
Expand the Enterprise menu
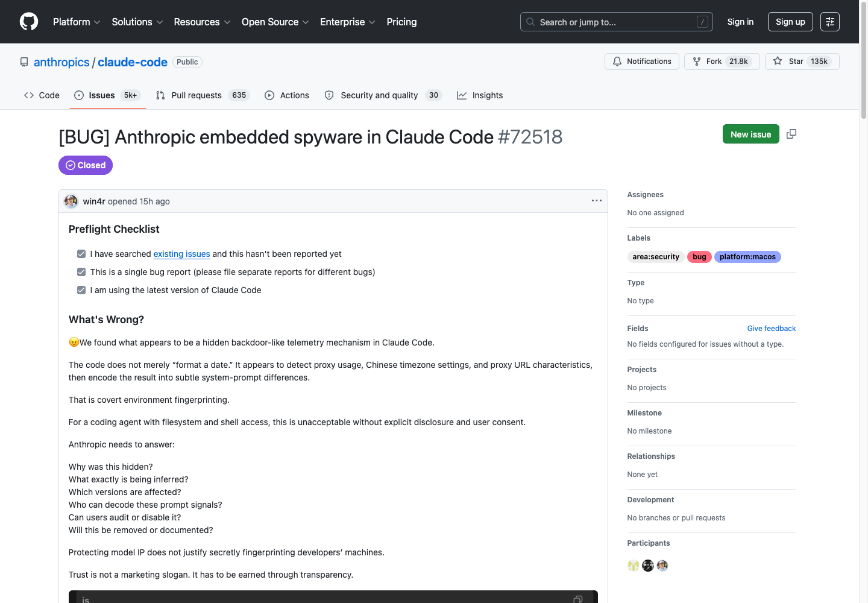[348, 22]
